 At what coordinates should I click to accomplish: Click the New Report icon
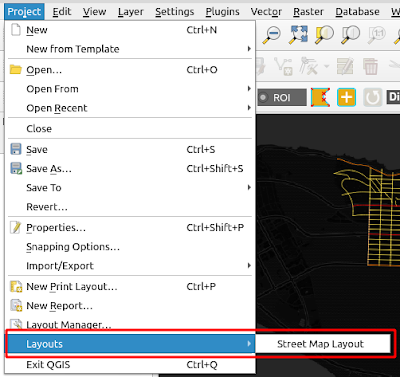[x=16, y=305]
